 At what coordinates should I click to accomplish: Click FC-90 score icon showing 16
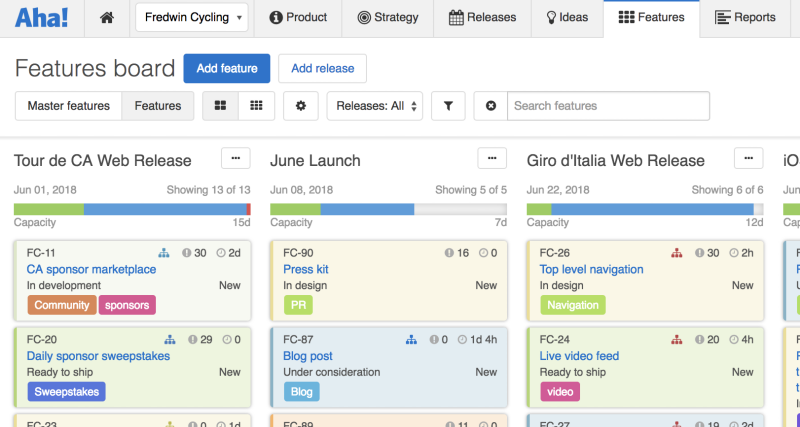click(x=449, y=253)
